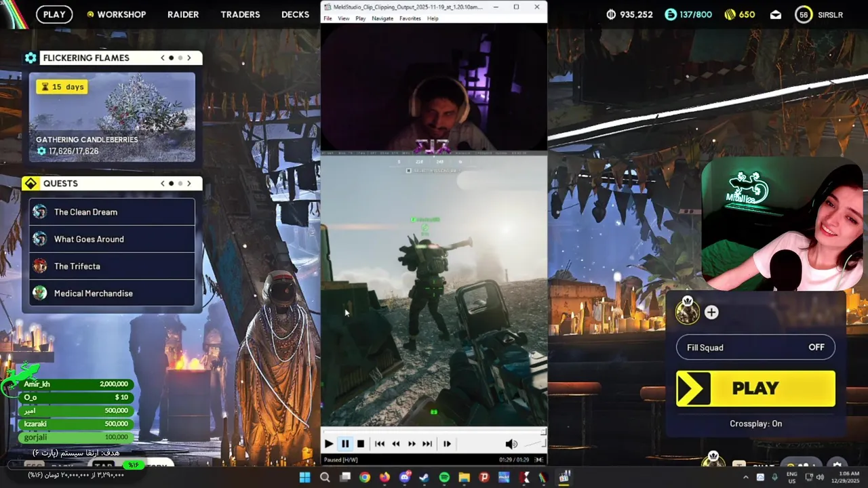This screenshot has height=488, width=868.
Task: Open the red P app on taskbar
Action: (x=484, y=477)
